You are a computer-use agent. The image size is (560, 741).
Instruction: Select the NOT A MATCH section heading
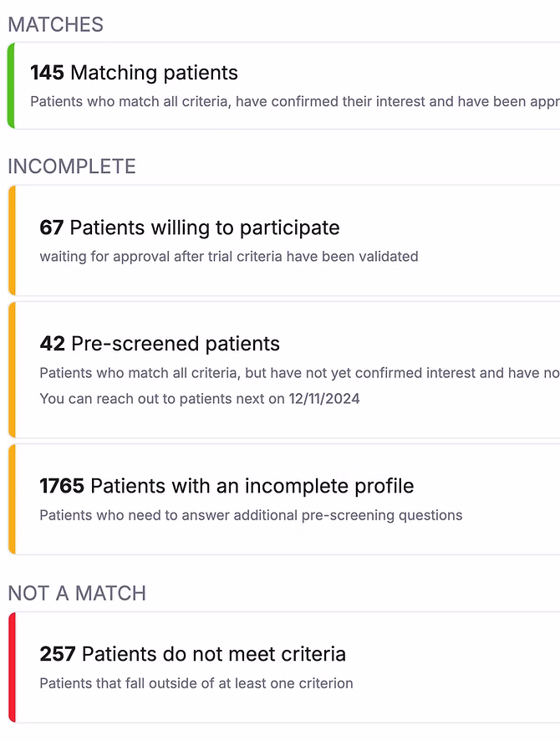click(x=77, y=593)
